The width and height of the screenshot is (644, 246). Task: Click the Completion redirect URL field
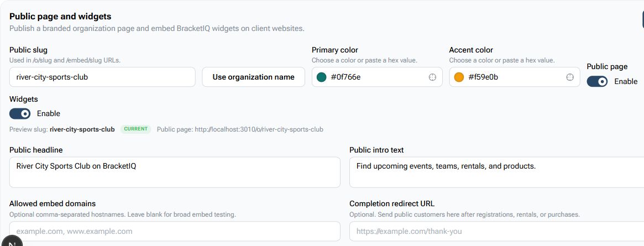point(496,231)
